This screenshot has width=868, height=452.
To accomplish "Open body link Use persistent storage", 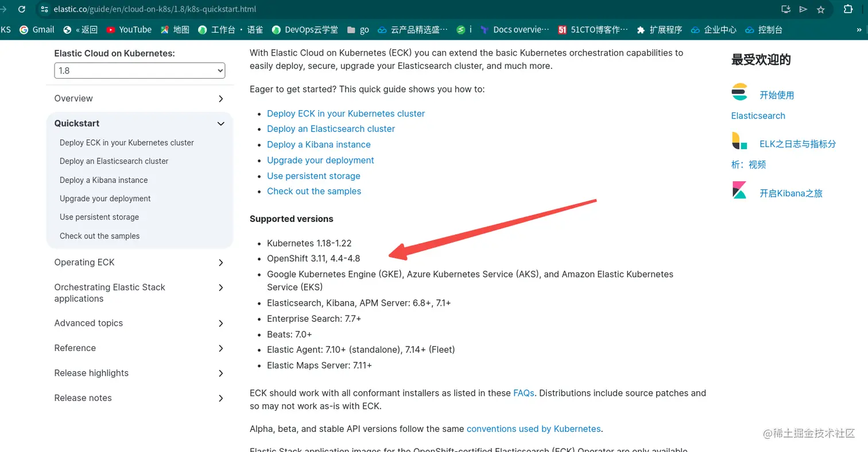I will click(x=313, y=176).
